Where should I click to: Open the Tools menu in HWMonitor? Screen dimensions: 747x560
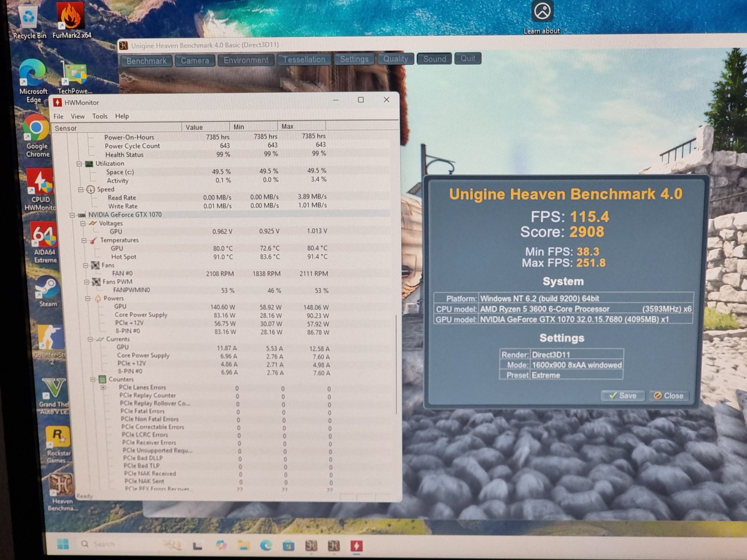(100, 116)
